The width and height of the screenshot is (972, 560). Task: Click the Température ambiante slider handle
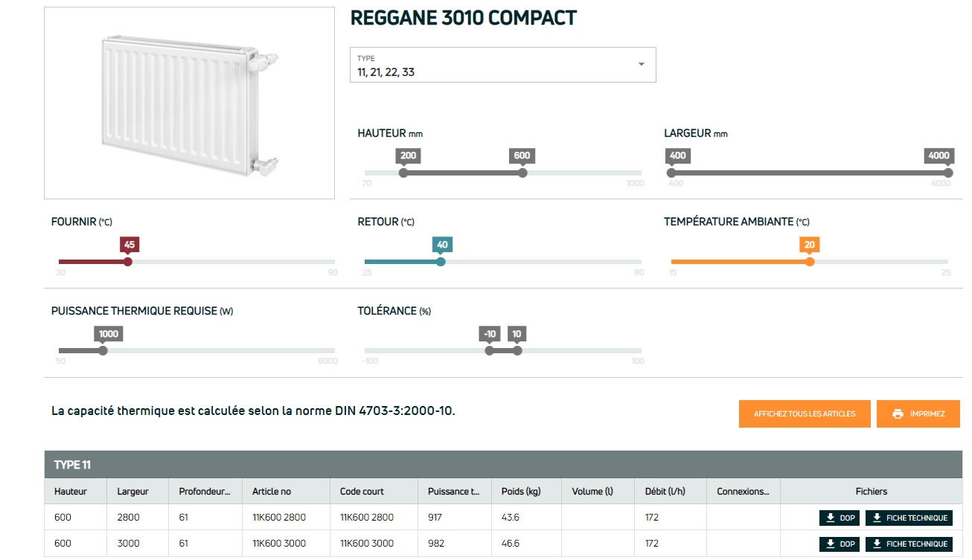(x=810, y=262)
